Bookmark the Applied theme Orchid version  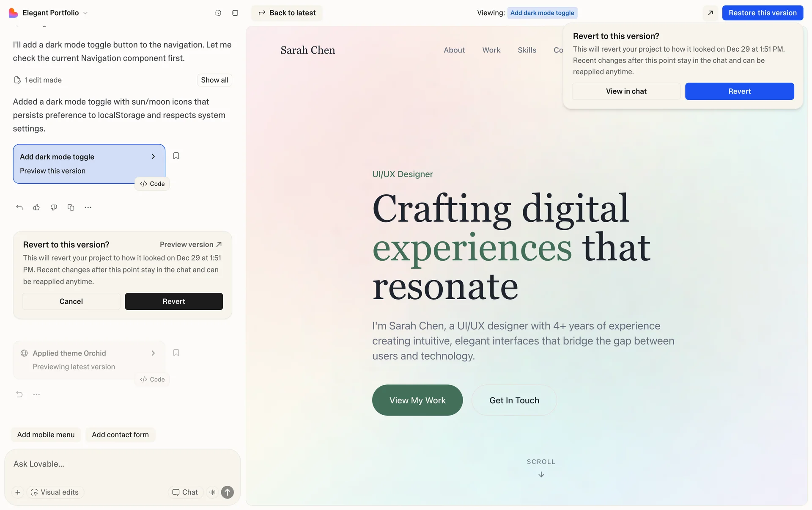176,353
